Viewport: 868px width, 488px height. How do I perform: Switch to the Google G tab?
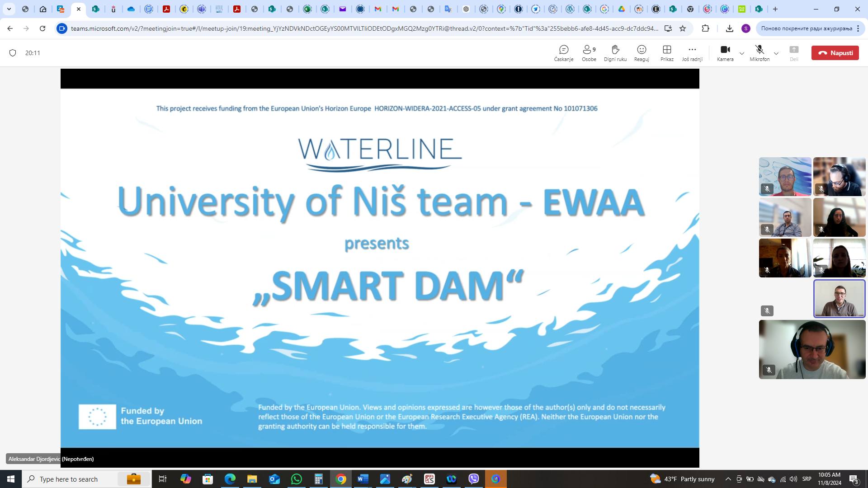point(604,9)
